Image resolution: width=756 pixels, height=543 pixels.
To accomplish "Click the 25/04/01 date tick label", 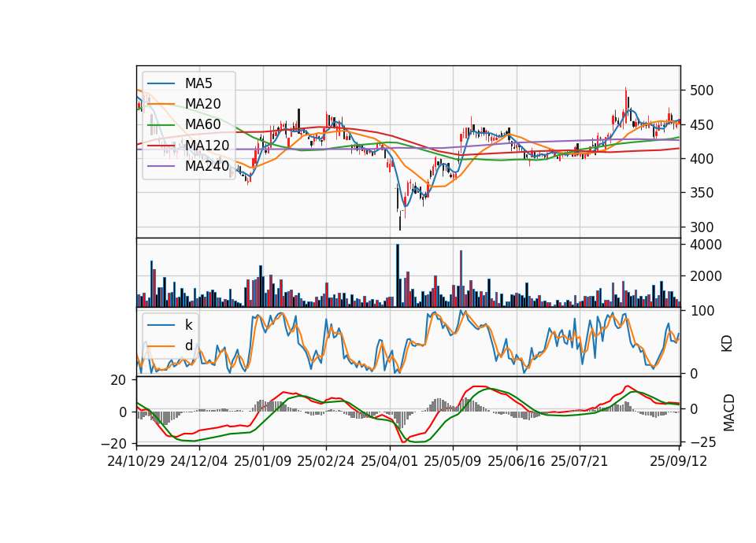I will point(390,461).
